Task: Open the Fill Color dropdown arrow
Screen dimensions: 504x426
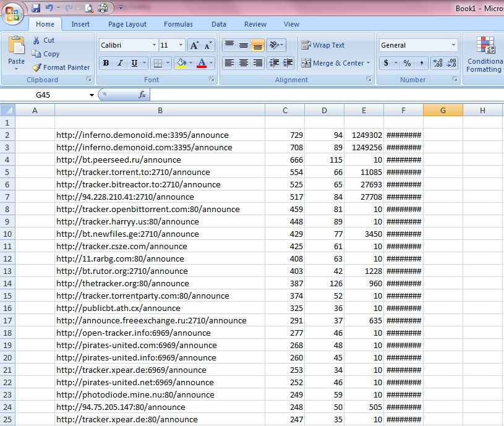Action: tap(191, 63)
